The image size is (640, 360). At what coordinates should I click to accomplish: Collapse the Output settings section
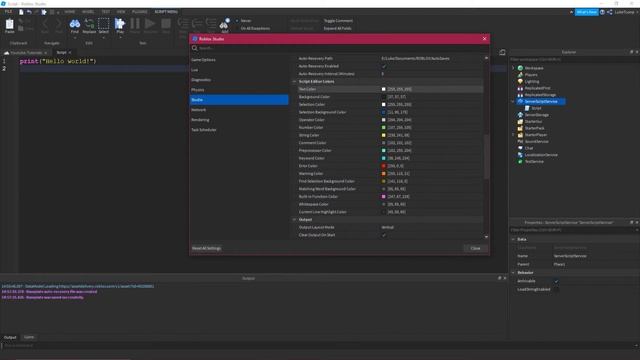(x=294, y=220)
